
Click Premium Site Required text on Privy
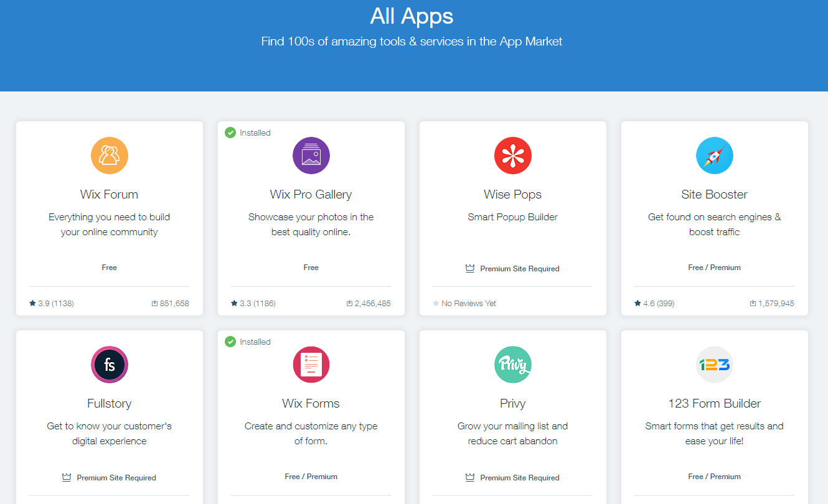[520, 478]
